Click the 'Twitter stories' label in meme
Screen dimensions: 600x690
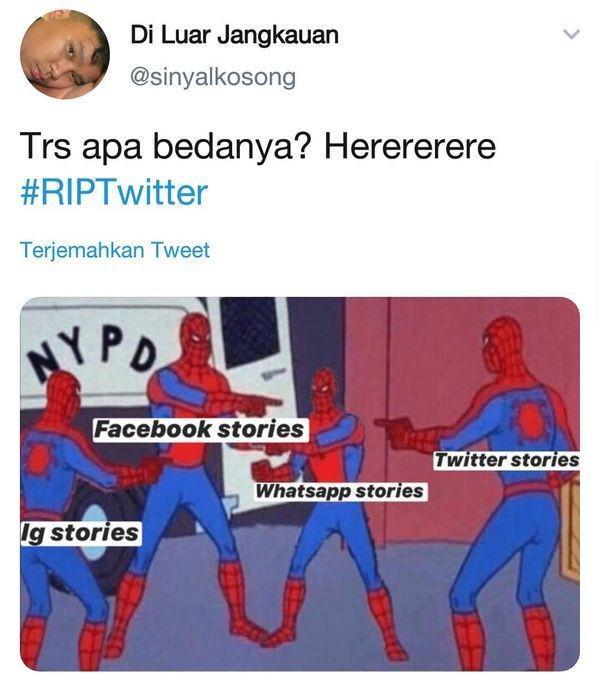pos(506,460)
